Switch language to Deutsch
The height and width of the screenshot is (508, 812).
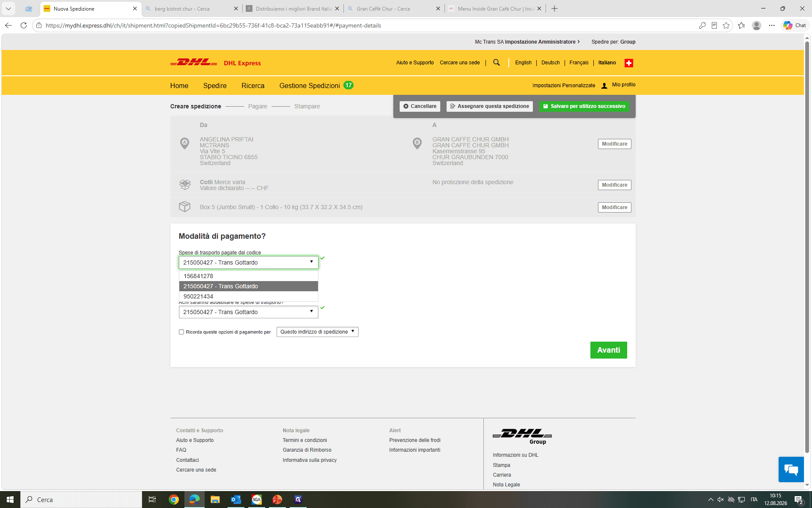coord(550,63)
